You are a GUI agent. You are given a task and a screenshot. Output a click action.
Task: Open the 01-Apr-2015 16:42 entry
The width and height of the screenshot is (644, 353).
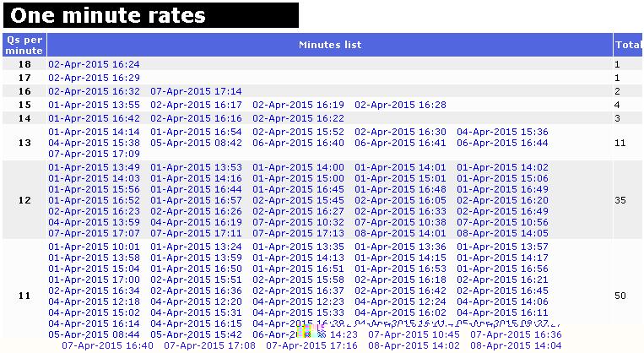coord(94,119)
